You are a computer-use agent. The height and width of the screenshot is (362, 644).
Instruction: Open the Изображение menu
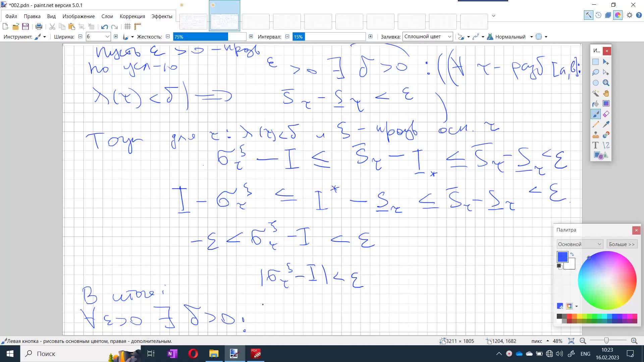(x=78, y=16)
